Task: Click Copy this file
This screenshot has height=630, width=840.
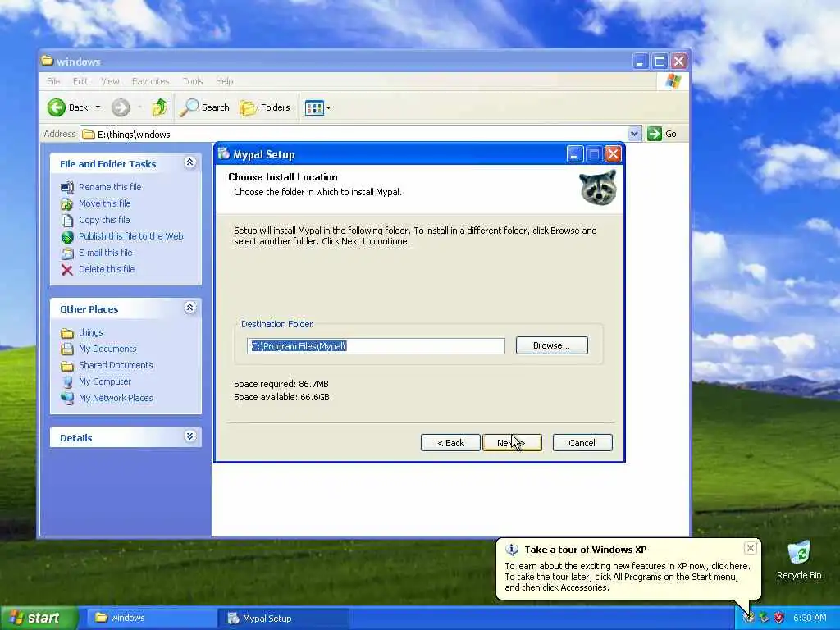Action: tap(104, 220)
